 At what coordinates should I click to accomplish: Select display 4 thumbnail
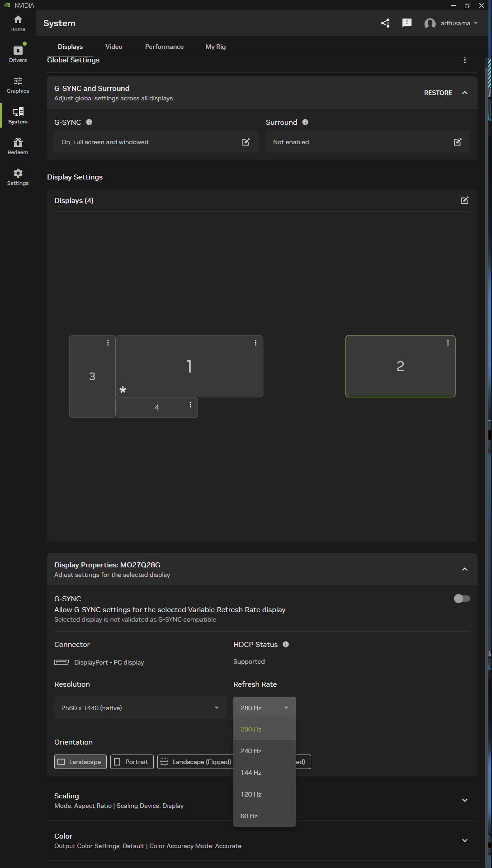click(156, 407)
